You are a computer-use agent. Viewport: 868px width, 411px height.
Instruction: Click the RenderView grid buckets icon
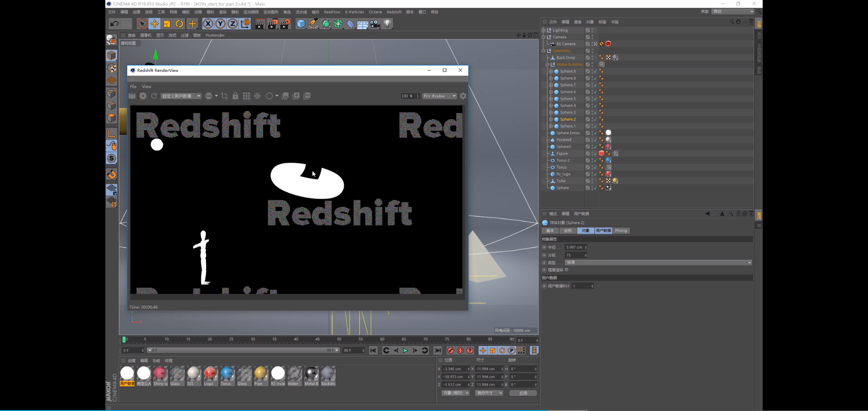click(246, 96)
